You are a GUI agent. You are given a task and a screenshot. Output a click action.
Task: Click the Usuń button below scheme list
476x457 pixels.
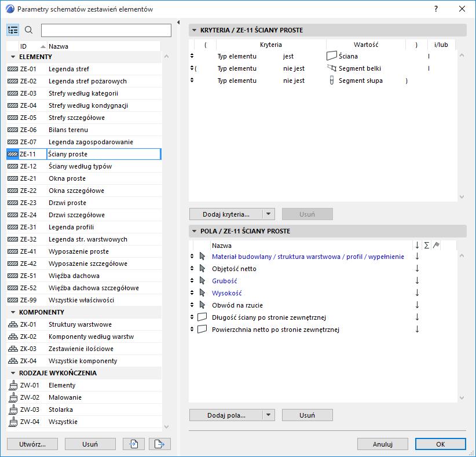pyautogui.click(x=90, y=444)
